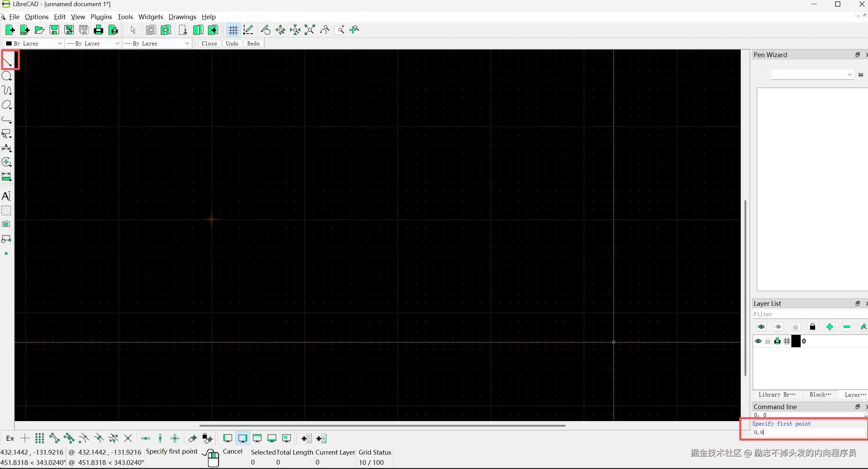The height and width of the screenshot is (469, 868).
Task: Toggle visibility eye of layer 0
Action: pos(758,341)
